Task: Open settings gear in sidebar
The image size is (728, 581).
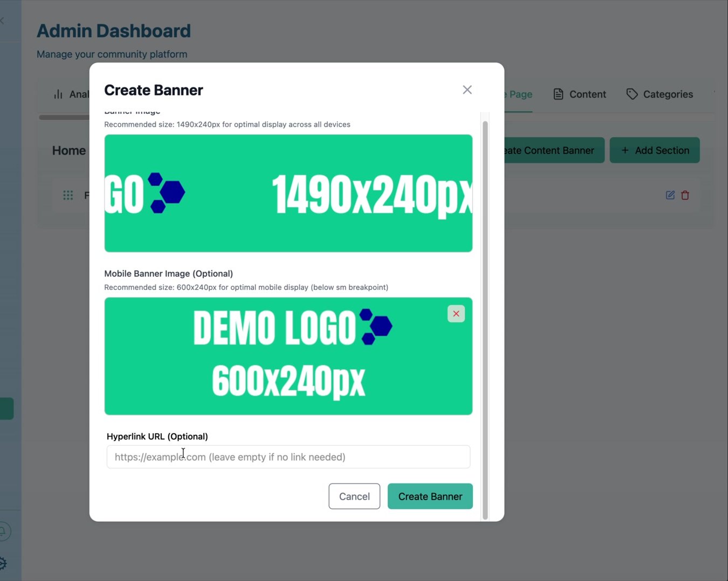Action: click(2, 564)
